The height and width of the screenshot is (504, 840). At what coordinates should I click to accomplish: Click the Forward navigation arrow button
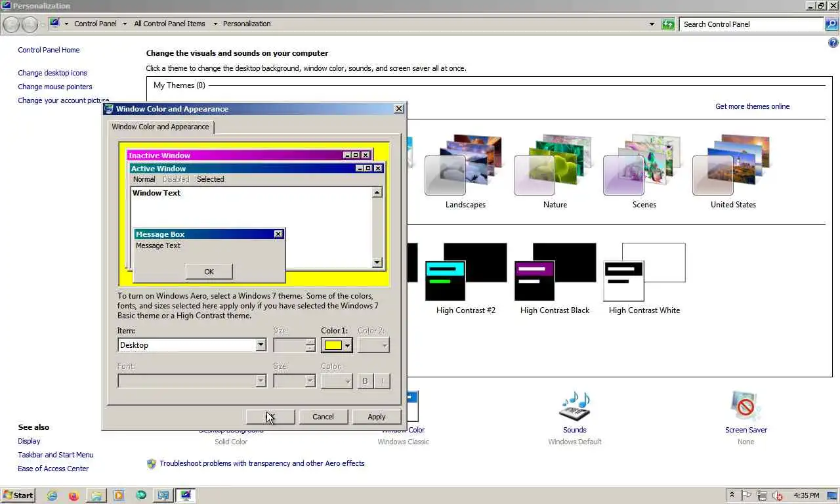pos(30,24)
